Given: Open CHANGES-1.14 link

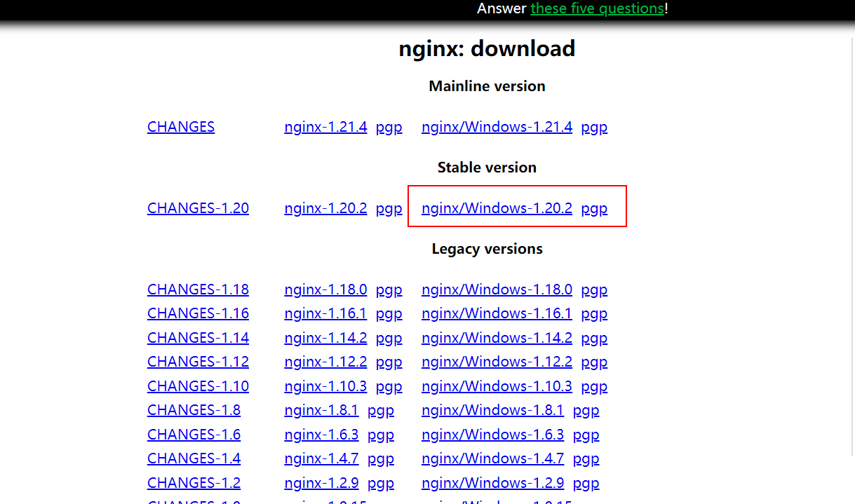Looking at the screenshot, I should [x=198, y=338].
